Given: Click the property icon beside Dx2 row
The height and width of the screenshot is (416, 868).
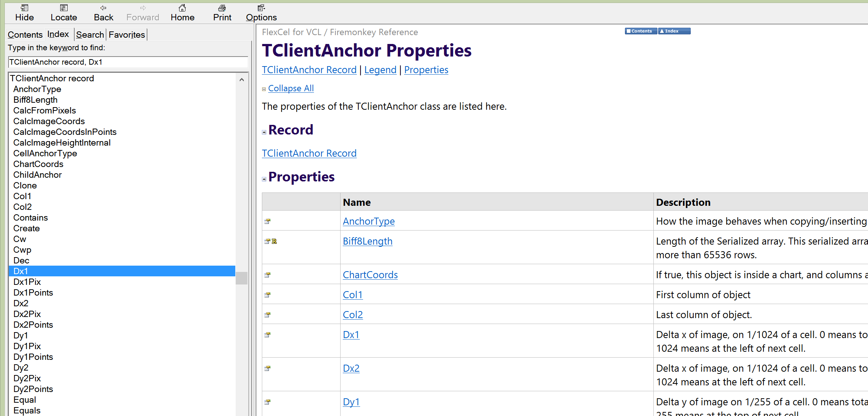Looking at the screenshot, I should [x=267, y=368].
